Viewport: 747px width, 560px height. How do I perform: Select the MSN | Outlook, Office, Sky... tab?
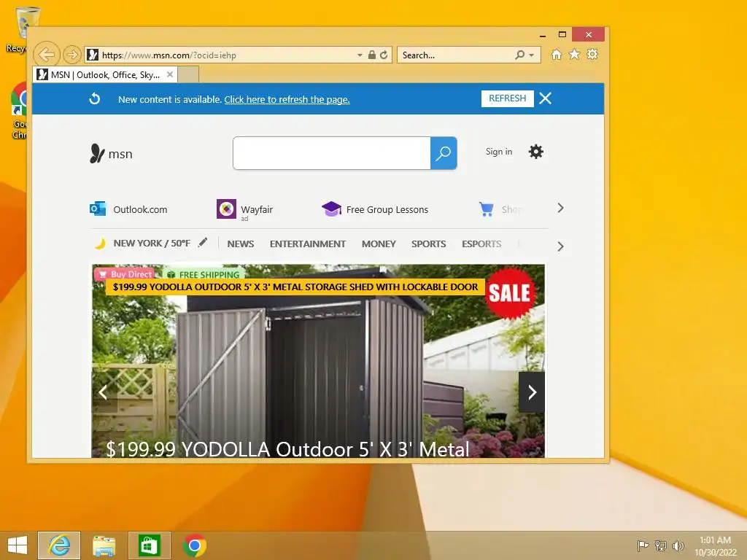[x=105, y=75]
